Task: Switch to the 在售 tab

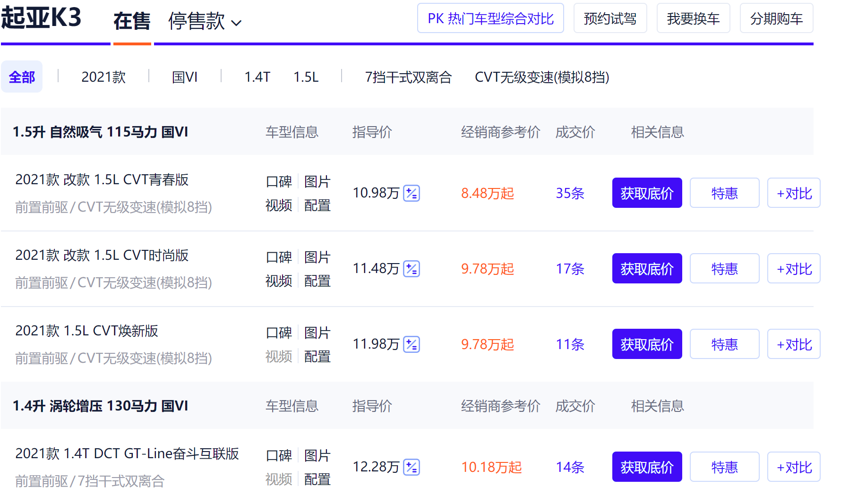Action: (x=132, y=21)
